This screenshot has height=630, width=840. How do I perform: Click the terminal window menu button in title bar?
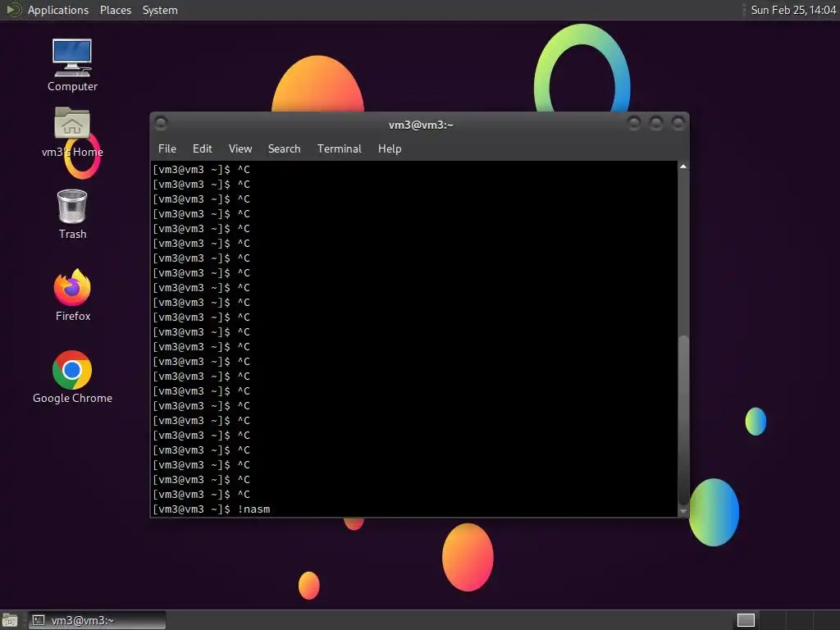click(161, 124)
